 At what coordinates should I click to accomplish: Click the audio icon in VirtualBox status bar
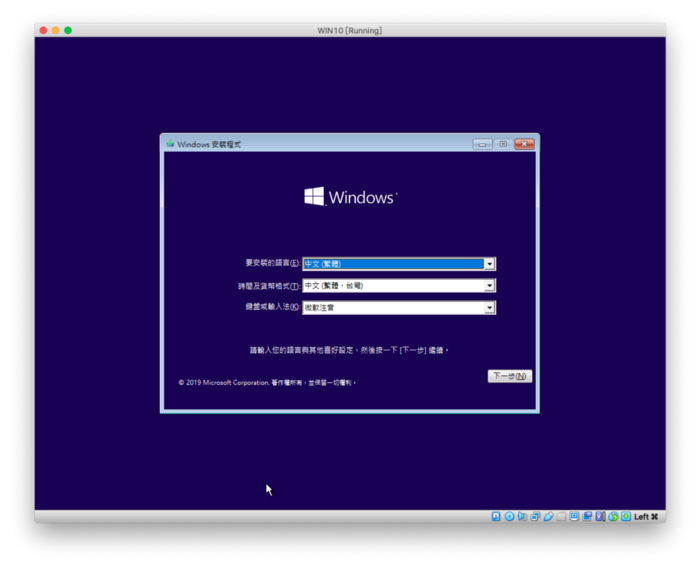(x=521, y=516)
